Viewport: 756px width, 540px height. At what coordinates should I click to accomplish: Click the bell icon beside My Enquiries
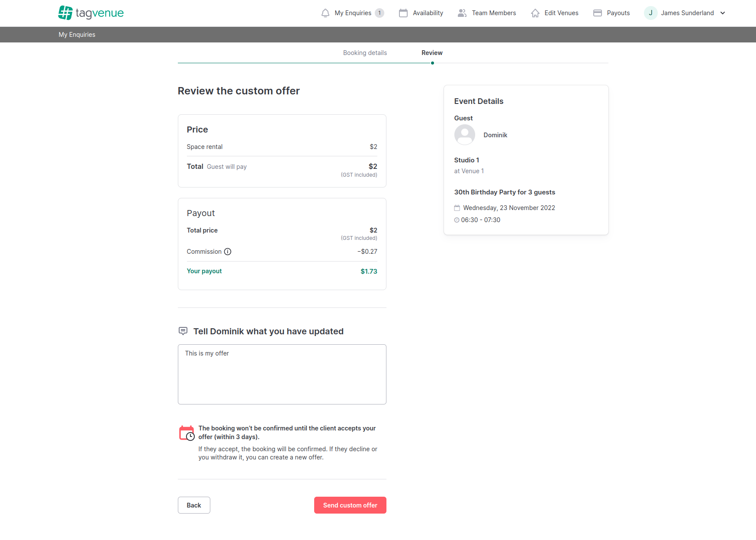pyautogui.click(x=325, y=13)
